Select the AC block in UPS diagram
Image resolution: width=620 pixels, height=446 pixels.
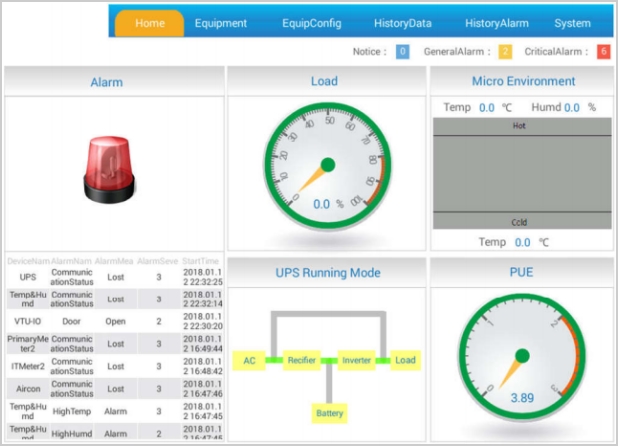coord(249,360)
